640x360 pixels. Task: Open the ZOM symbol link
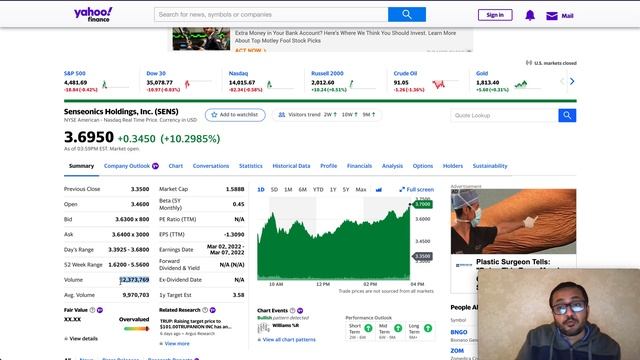[x=457, y=351]
